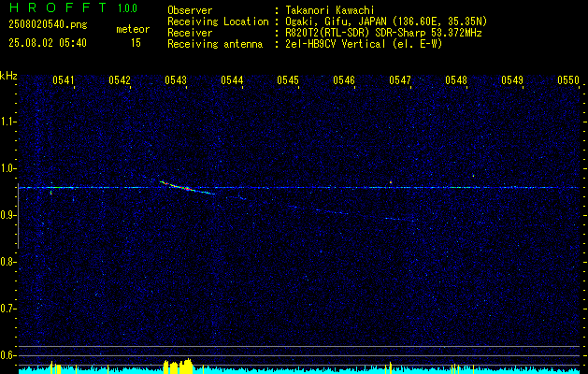Click the vertical gray frequency range bar
This screenshot has width=588, height=374.
[18, 216]
